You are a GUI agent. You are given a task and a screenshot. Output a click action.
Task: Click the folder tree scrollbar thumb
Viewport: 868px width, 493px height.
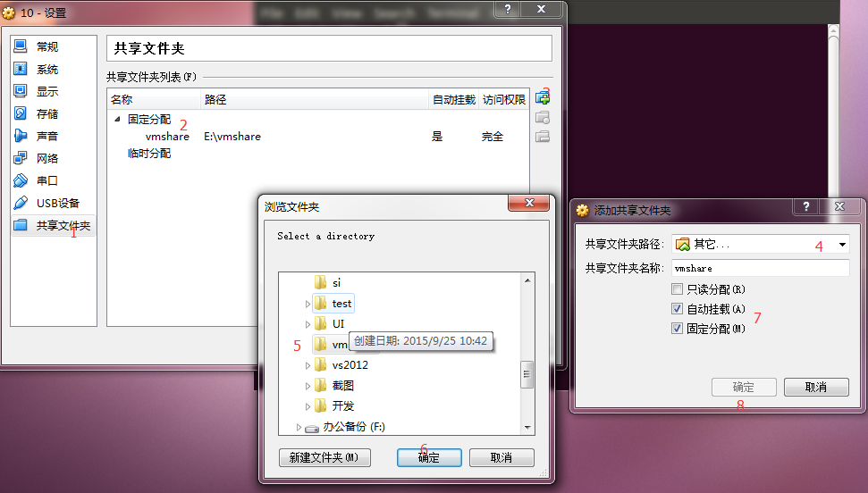point(527,374)
